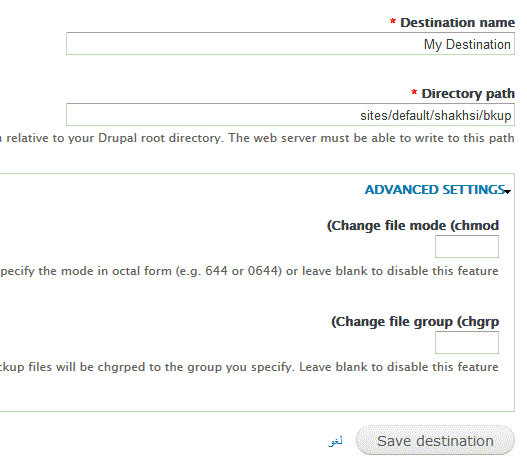Image resolution: width=527 pixels, height=468 pixels.
Task: Click the Change file mode label
Action: 413,225
